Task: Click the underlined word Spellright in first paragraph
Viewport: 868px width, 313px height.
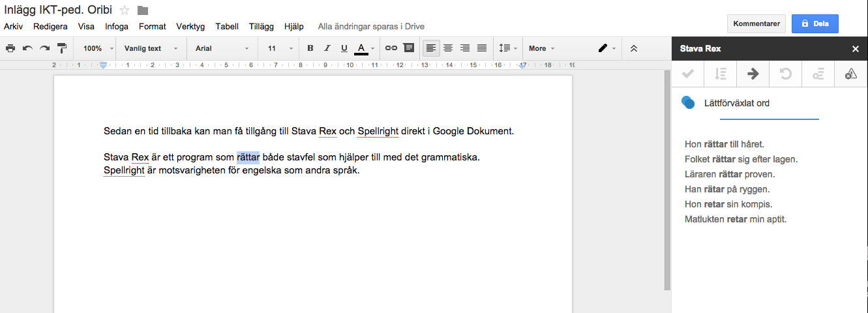Action: pos(378,131)
